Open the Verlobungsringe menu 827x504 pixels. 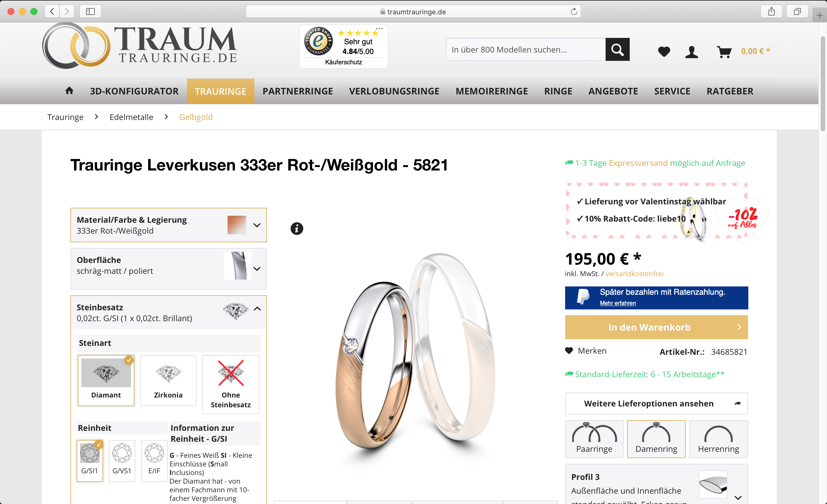(x=394, y=91)
